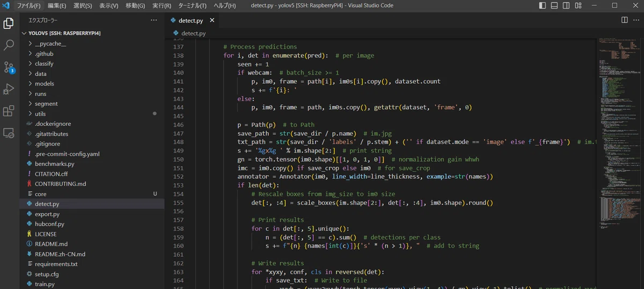This screenshot has width=644, height=289.
Task: Open Explorer panel more actions ellipsis
Action: click(x=154, y=20)
